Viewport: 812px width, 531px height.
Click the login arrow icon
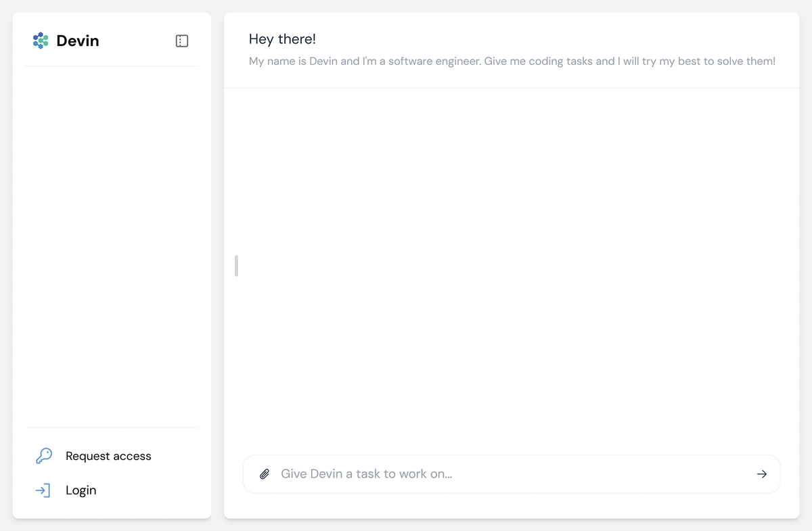coord(43,490)
